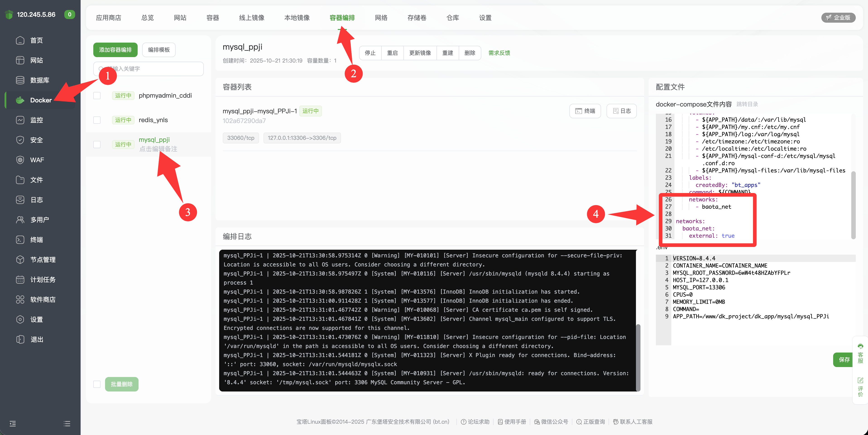
Task: Open the 软件商店 software store icon
Action: point(20,300)
